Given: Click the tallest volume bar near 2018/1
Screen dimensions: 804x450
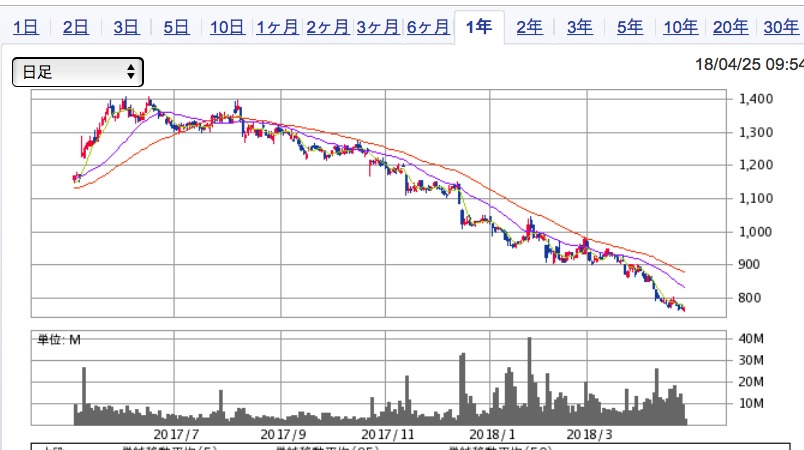Looking at the screenshot, I should pyautogui.click(x=529, y=382).
